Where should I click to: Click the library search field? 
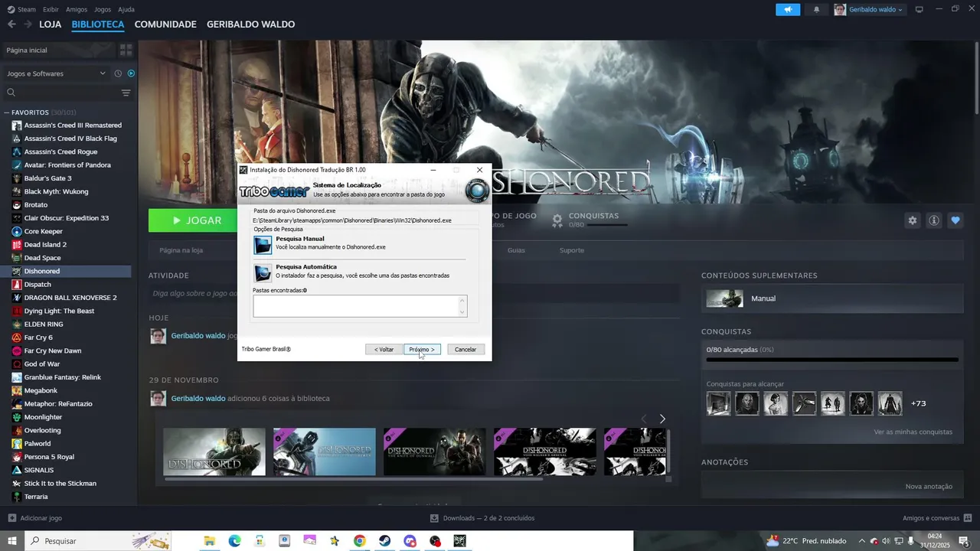point(61,93)
